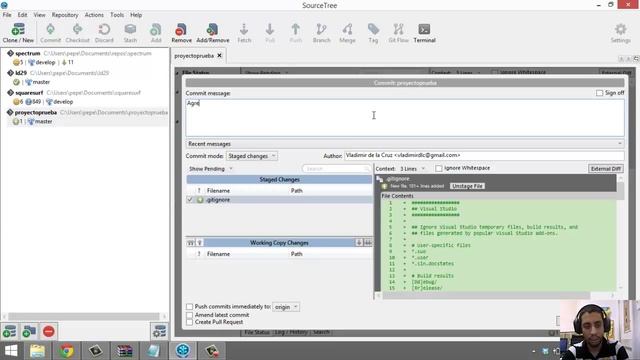Click the Merge toolbar icon

coord(347,33)
